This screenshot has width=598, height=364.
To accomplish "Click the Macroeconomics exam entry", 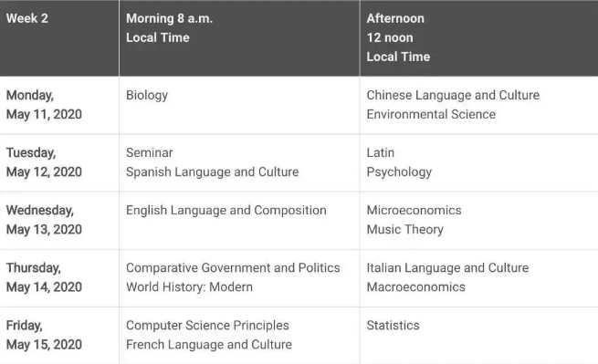I will click(415, 287).
